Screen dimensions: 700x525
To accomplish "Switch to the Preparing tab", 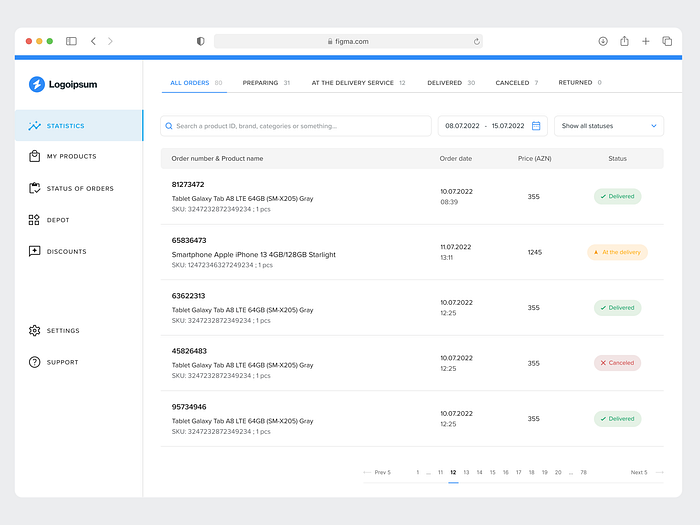I will coord(265,83).
